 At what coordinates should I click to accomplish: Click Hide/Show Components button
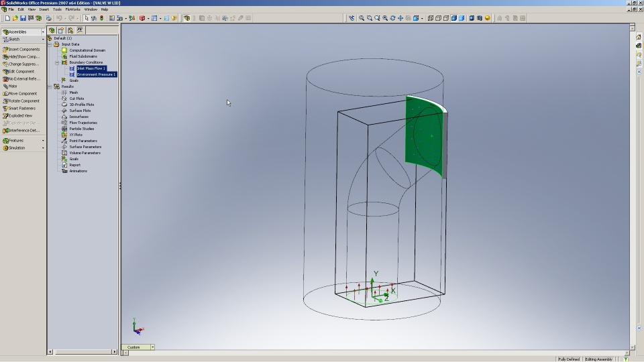click(x=21, y=56)
